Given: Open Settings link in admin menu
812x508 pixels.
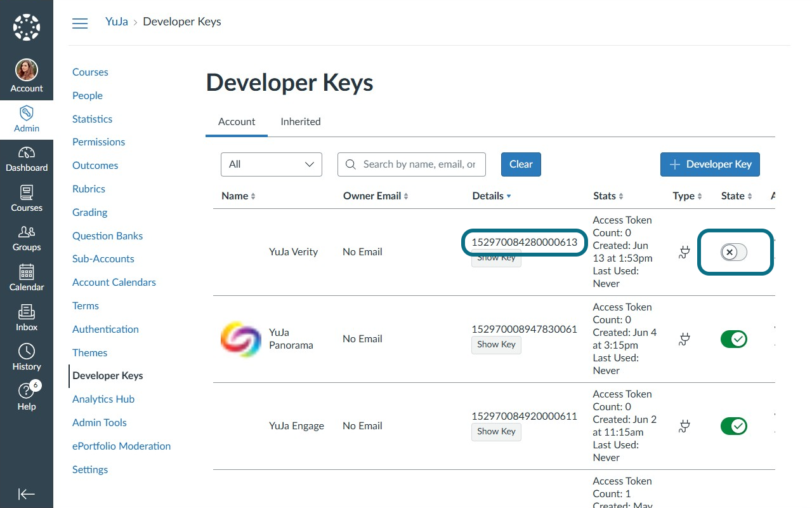Looking at the screenshot, I should pos(90,470).
